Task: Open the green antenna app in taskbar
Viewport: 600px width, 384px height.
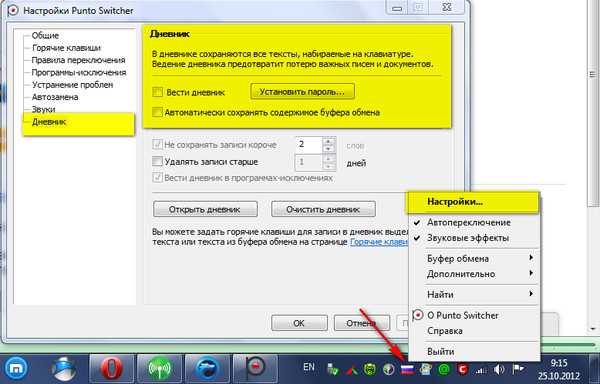Action: [x=160, y=369]
